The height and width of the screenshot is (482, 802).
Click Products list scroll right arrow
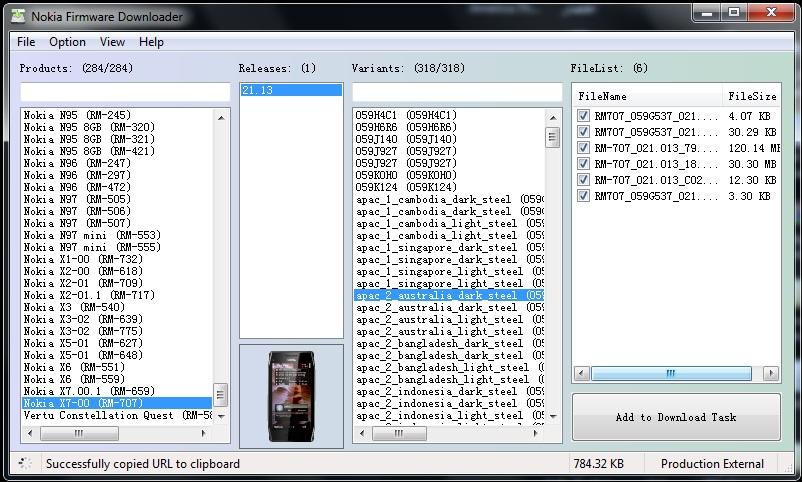click(x=204, y=433)
